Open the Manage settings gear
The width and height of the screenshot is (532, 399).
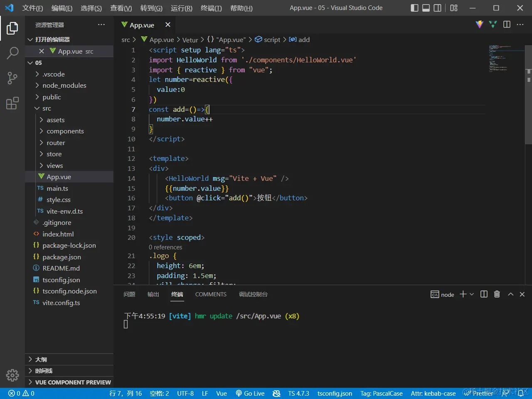pos(12,375)
